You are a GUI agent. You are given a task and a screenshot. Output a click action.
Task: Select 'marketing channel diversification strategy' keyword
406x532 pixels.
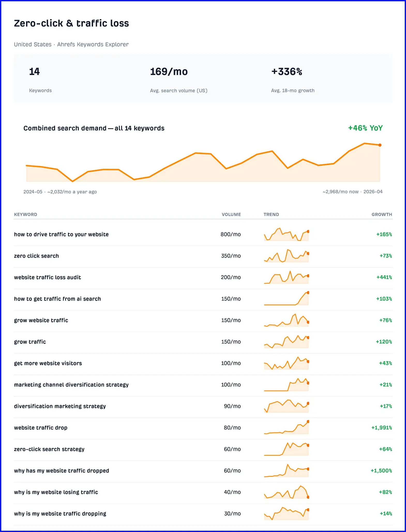[x=71, y=385]
